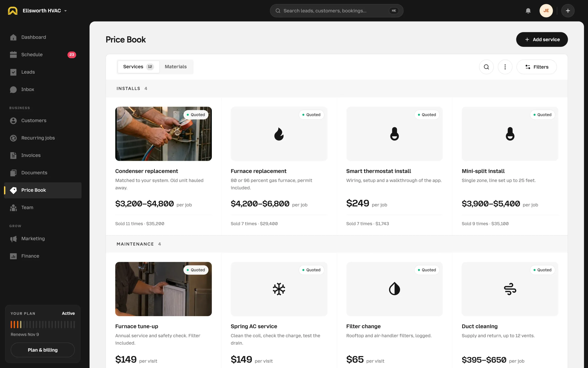The image size is (588, 368).
Task: Open the notifications bell
Action: coord(528,11)
